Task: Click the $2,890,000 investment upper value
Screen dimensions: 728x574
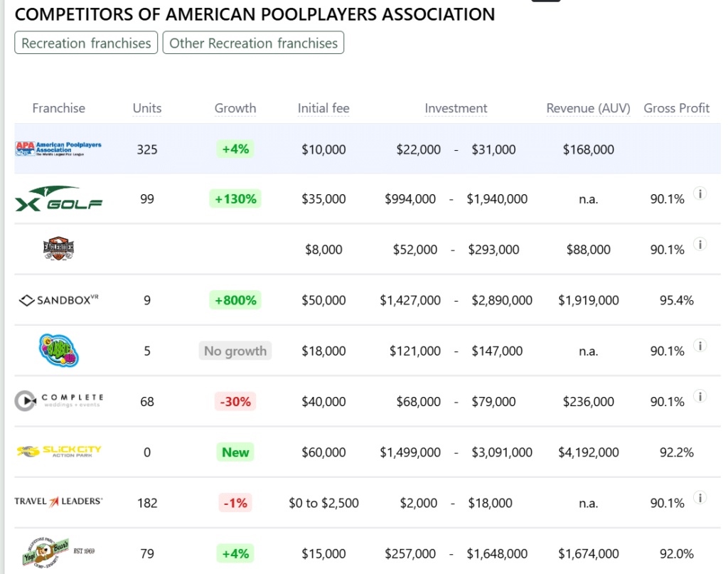Action: 502,300
